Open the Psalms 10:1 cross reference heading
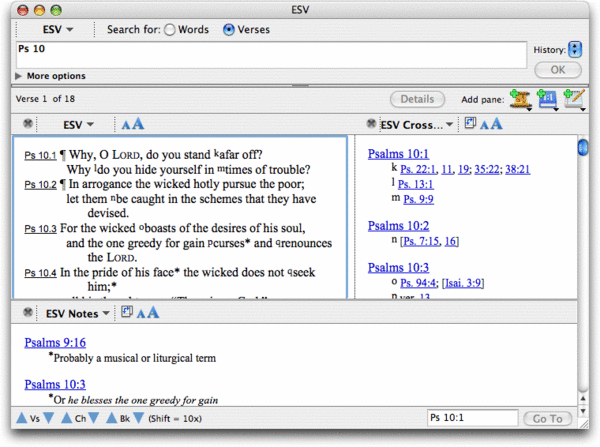Screen dimensions: 600x447 click(398, 154)
